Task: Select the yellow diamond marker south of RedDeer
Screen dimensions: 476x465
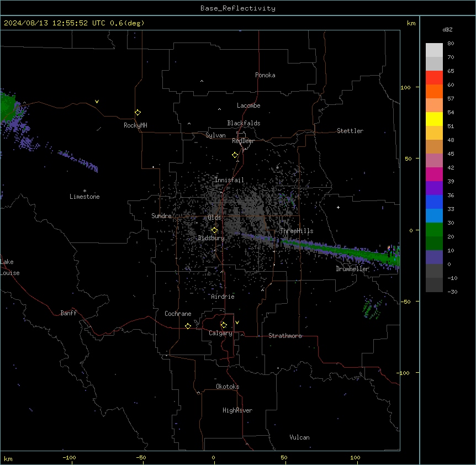Action: click(x=235, y=155)
